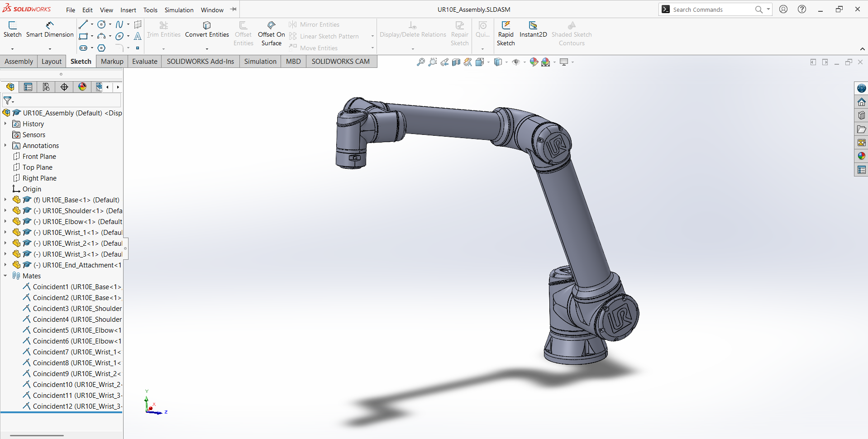Select the Straight Slot tool
Image resolution: width=868 pixels, height=439 pixels.
click(83, 48)
